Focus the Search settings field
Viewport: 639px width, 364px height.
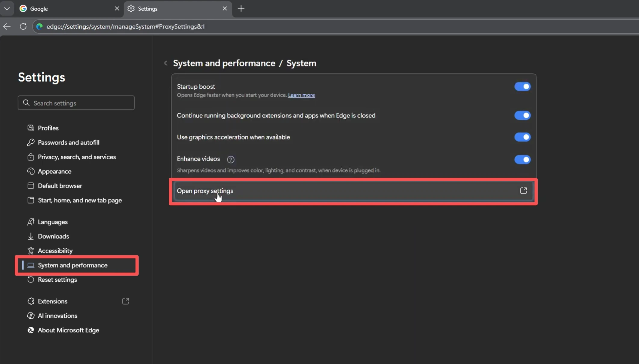click(x=76, y=103)
